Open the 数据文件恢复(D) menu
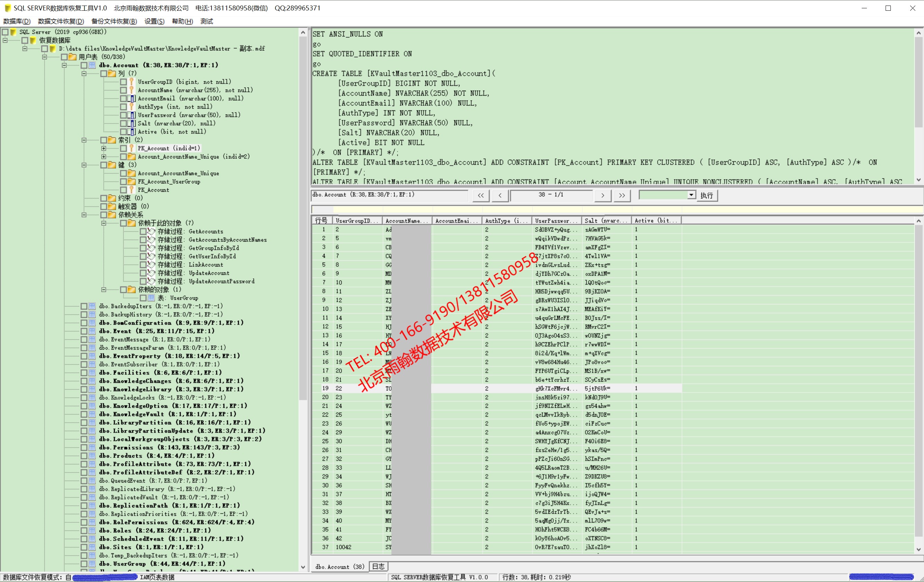924x582 pixels. pyautogui.click(x=61, y=21)
